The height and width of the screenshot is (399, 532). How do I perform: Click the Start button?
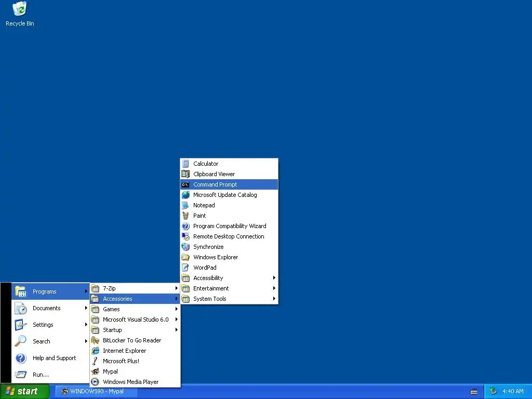tap(25, 392)
